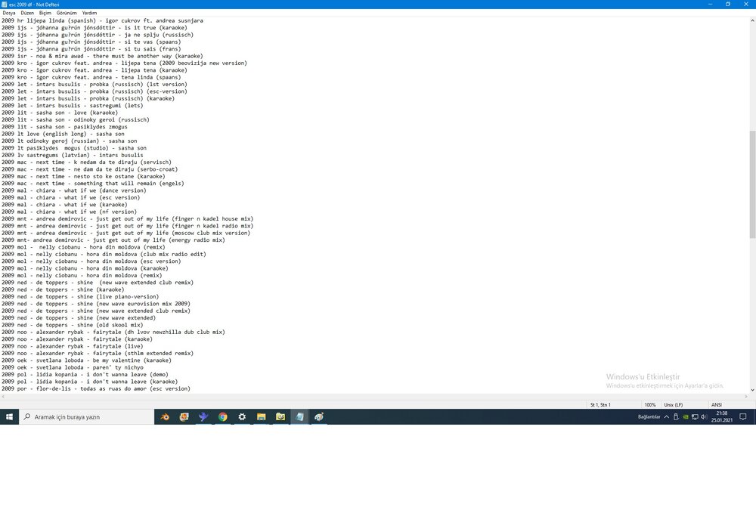Open the Görünüm menu

(x=67, y=13)
